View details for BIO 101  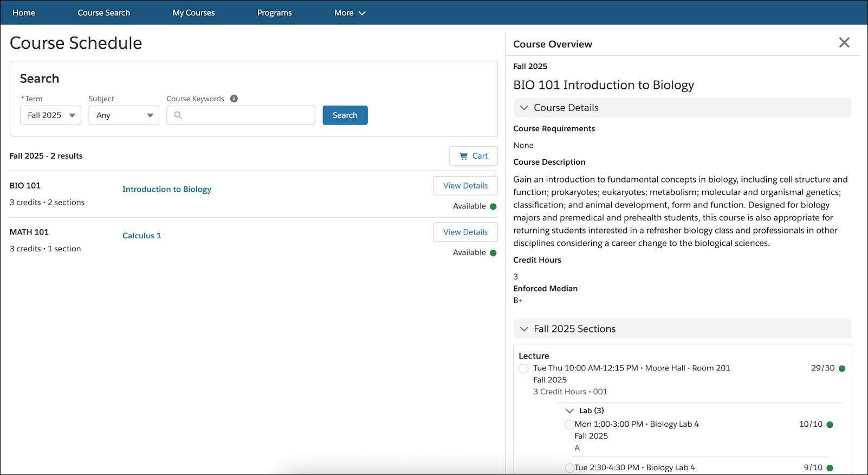click(465, 186)
